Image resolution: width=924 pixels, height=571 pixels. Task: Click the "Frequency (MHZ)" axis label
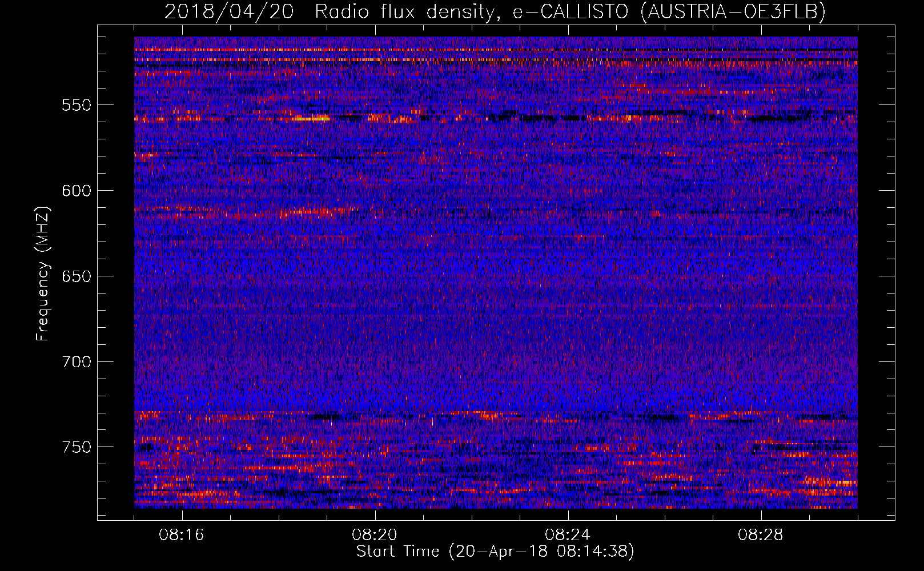[x=43, y=274]
